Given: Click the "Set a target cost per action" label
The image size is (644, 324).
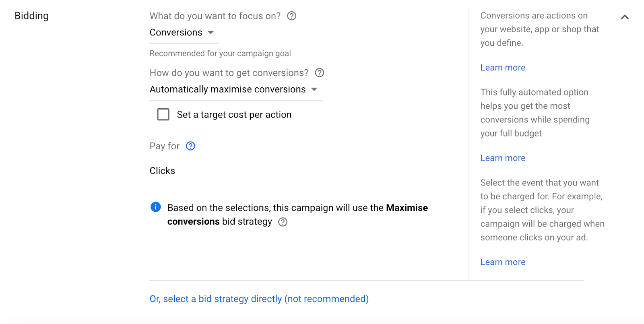Looking at the screenshot, I should click(x=234, y=115).
